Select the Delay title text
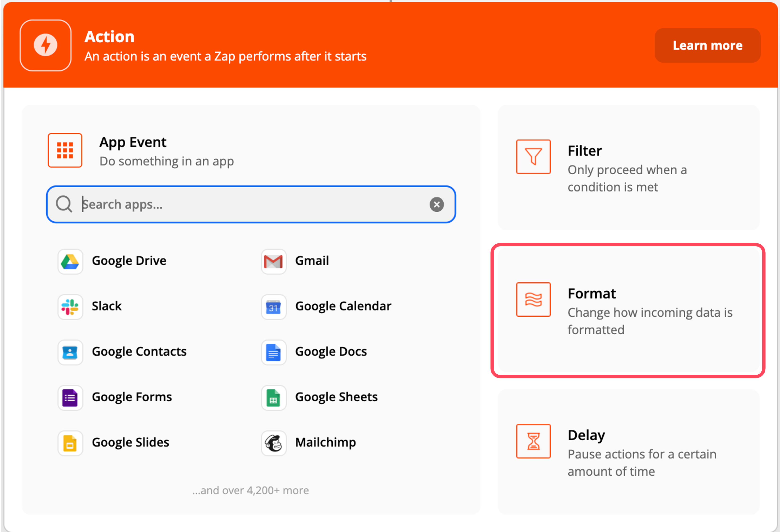The image size is (780, 532). [x=586, y=436]
